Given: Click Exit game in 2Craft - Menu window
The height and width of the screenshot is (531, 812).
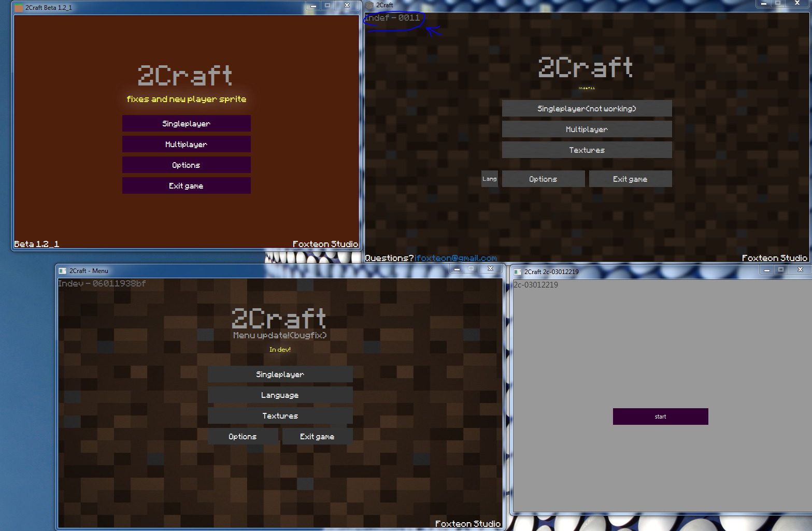Looking at the screenshot, I should (317, 436).
